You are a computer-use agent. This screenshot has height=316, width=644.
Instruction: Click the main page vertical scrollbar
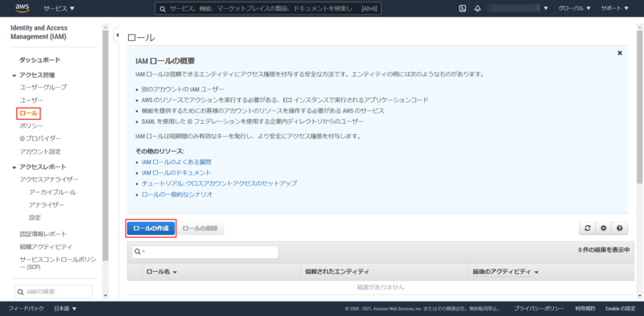click(640, 107)
